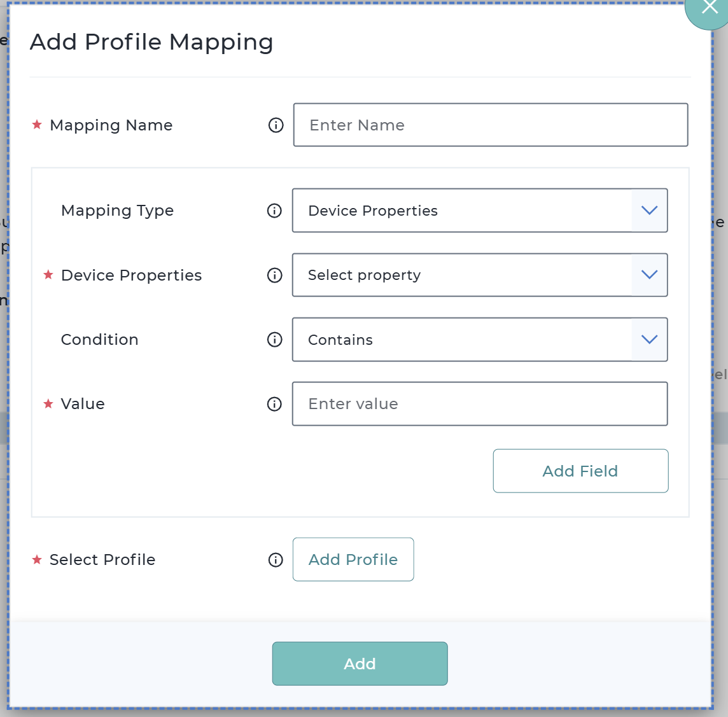The image size is (728, 717).
Task: Click info icon beside Mapping Type
Action: (274, 211)
